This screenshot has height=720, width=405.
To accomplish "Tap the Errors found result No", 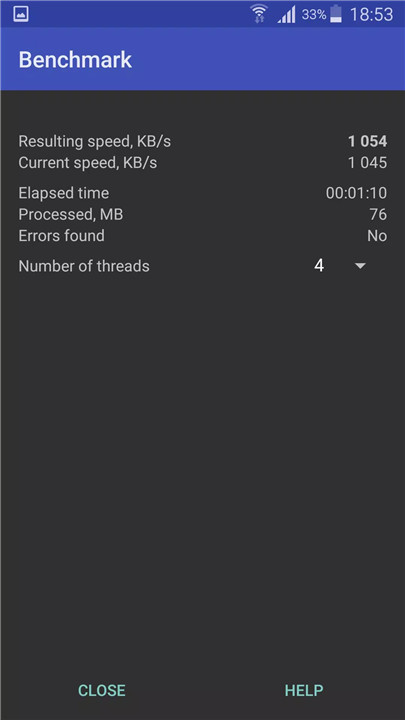I will point(377,236).
